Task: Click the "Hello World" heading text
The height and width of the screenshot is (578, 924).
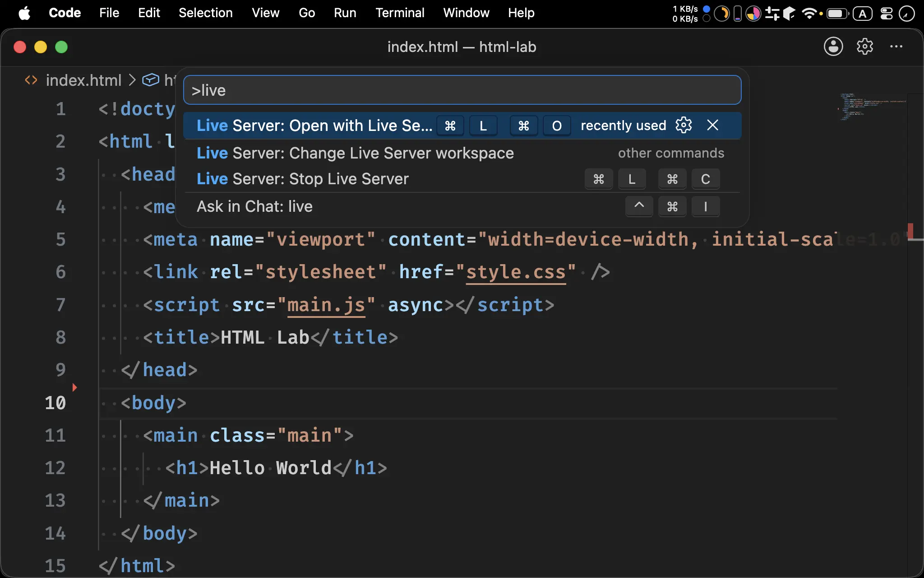Action: tap(271, 468)
